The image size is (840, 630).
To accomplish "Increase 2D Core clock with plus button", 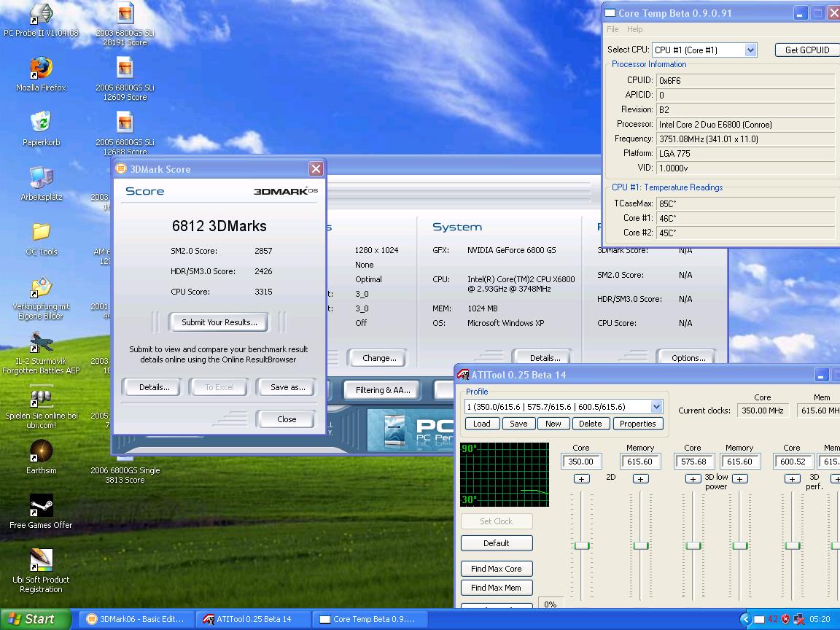I will coord(581,479).
